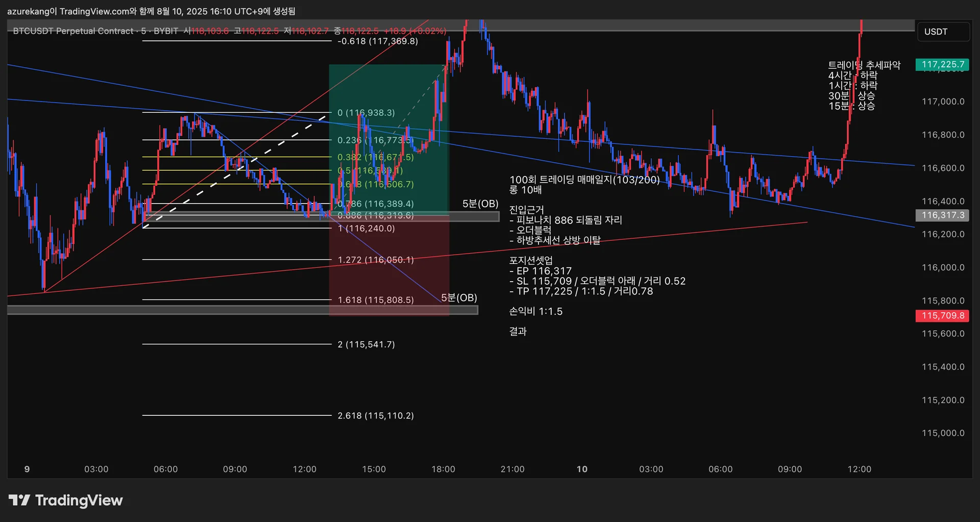980x522 pixels.
Task: Click the 트레이딩 추세파악 heading
Action: point(864,65)
